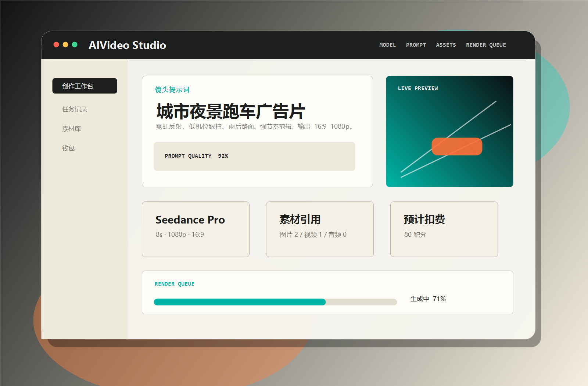Click the 城市夜景跑车广告片 prompt title
The image size is (588, 386).
click(x=231, y=111)
